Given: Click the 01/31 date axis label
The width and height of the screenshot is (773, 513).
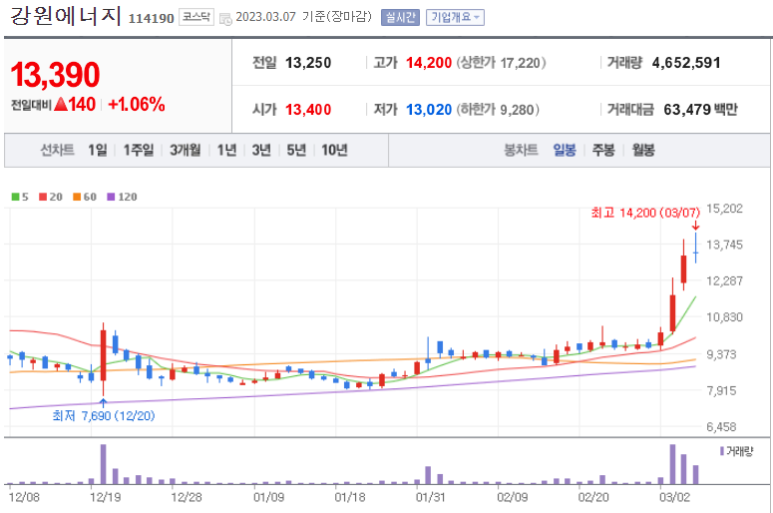Looking at the screenshot, I should (x=430, y=497).
